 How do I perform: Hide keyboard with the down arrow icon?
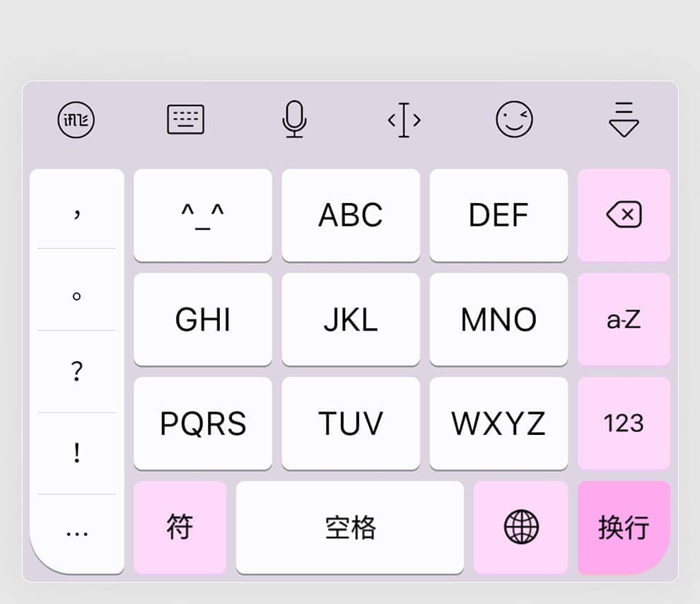[624, 120]
